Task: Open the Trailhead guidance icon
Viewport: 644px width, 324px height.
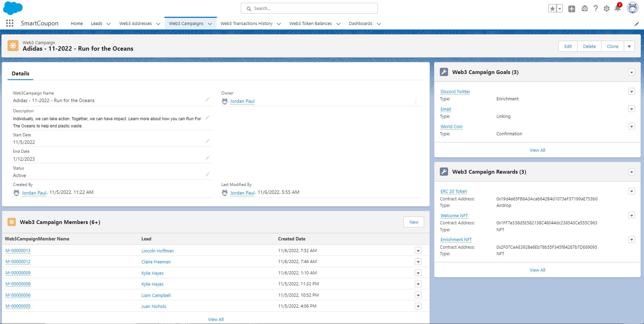Action: pos(585,9)
